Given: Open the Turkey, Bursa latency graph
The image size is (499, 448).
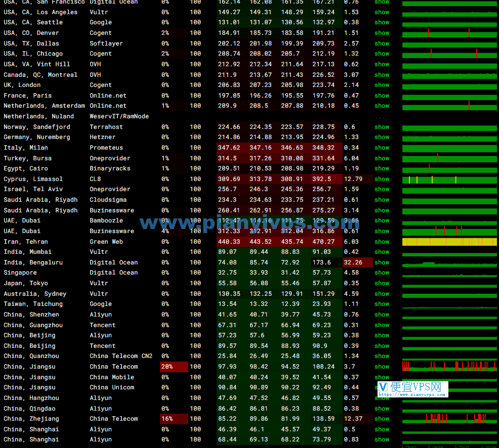Looking at the screenshot, I should coord(449,158).
